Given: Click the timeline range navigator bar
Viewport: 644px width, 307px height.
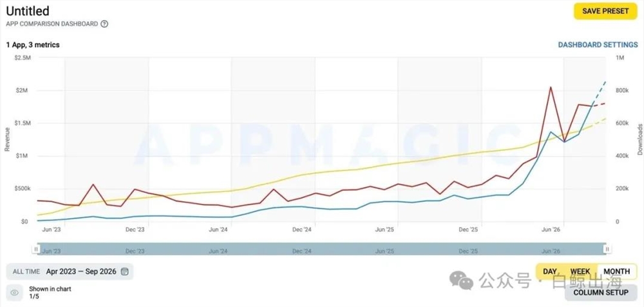Looking at the screenshot, I should pyautogui.click(x=321, y=249).
